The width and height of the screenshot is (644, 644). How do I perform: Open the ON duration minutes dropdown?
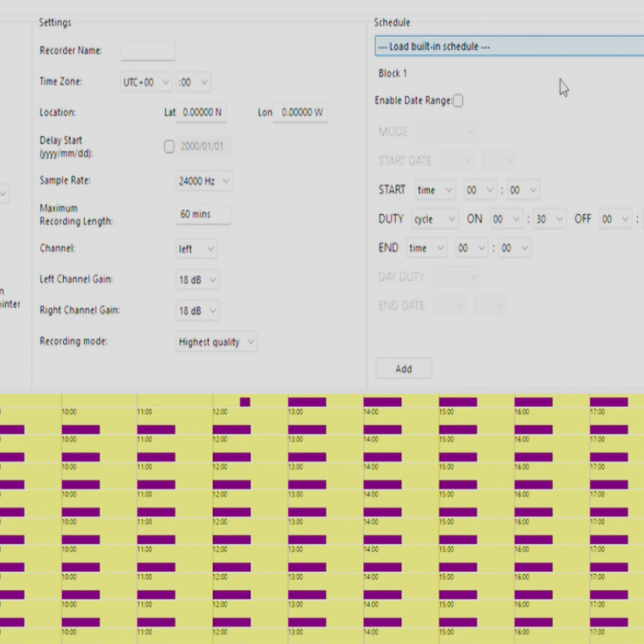pyautogui.click(x=549, y=219)
